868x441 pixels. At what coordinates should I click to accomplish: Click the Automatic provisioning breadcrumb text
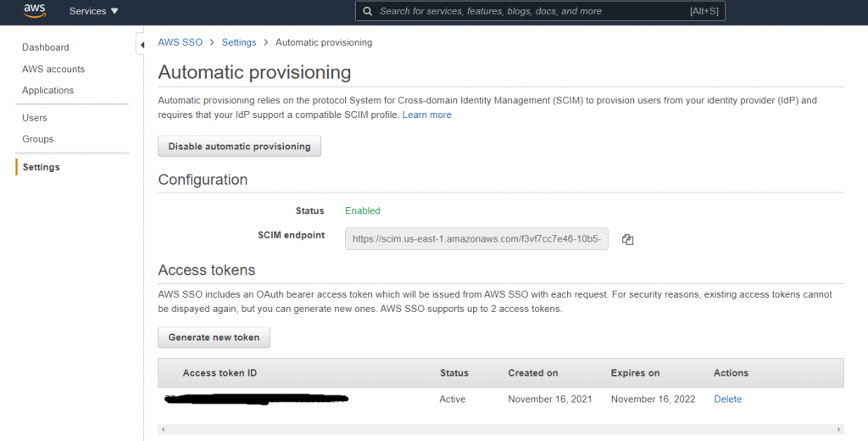click(x=324, y=42)
